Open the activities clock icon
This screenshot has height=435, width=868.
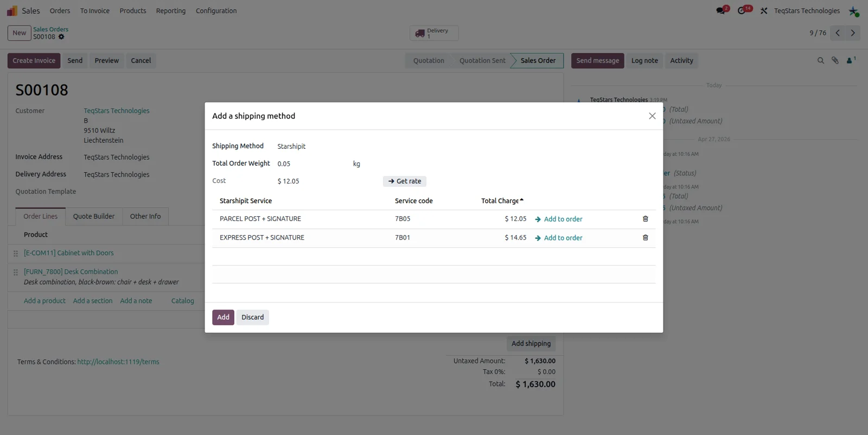pyautogui.click(x=742, y=11)
